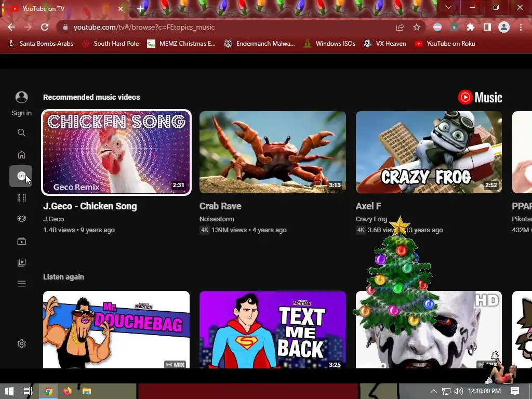Open the Gaming controller icon in sidebar
Viewport: 532px width, 399px height.
(21, 219)
